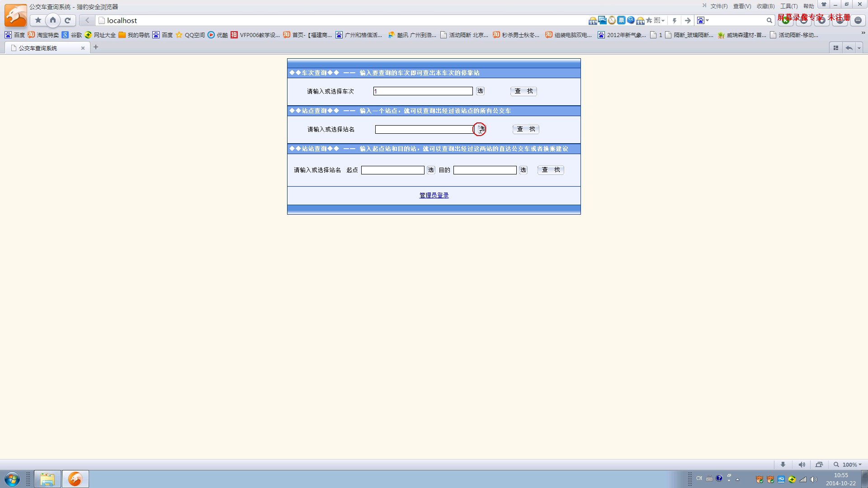
Task: Expand the Baidu search engine selector
Action: click(x=703, y=20)
